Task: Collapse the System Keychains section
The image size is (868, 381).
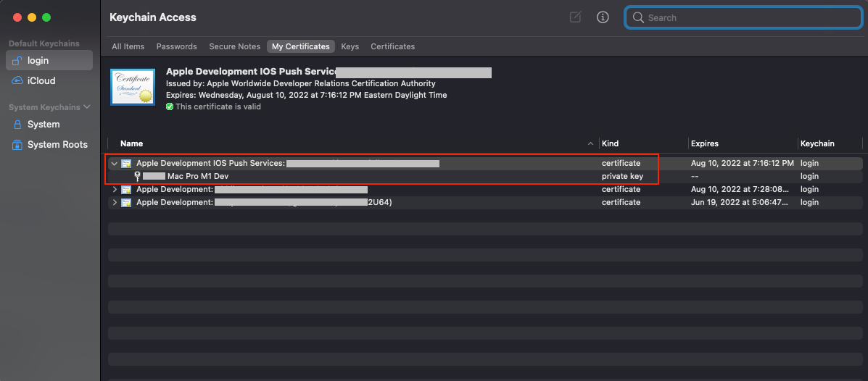Action: pos(87,107)
